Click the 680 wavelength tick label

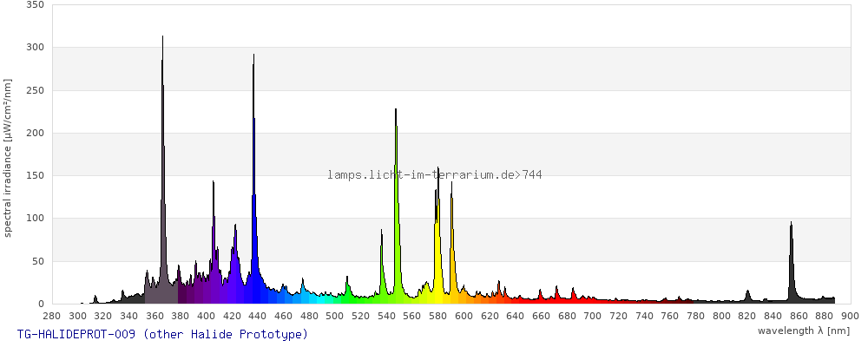567,316
